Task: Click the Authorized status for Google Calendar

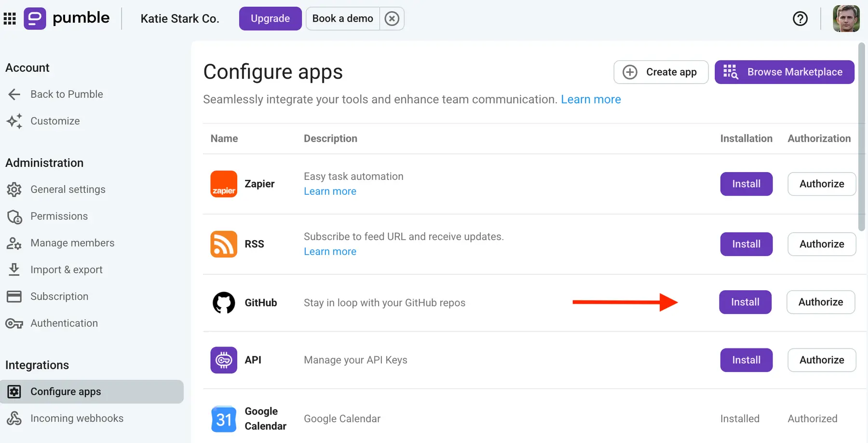Action: point(813,419)
